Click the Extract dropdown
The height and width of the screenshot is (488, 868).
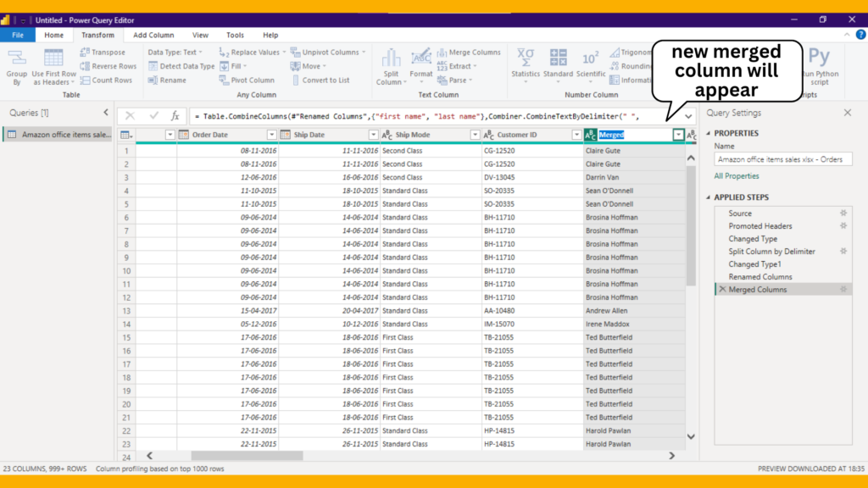[457, 66]
